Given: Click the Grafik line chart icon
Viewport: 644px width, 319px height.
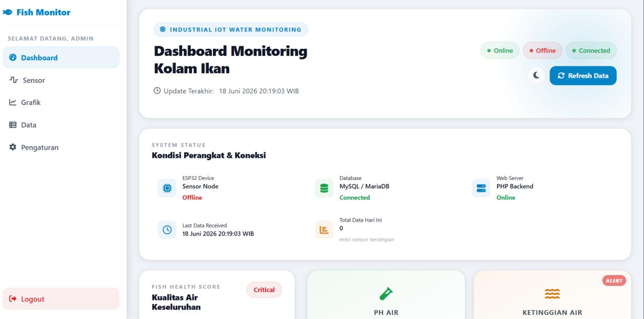Looking at the screenshot, I should [x=13, y=102].
